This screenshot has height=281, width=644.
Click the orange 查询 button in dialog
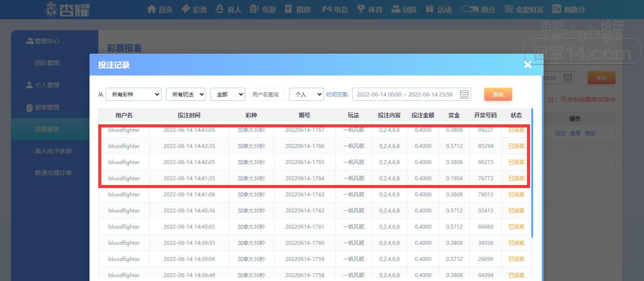498,94
